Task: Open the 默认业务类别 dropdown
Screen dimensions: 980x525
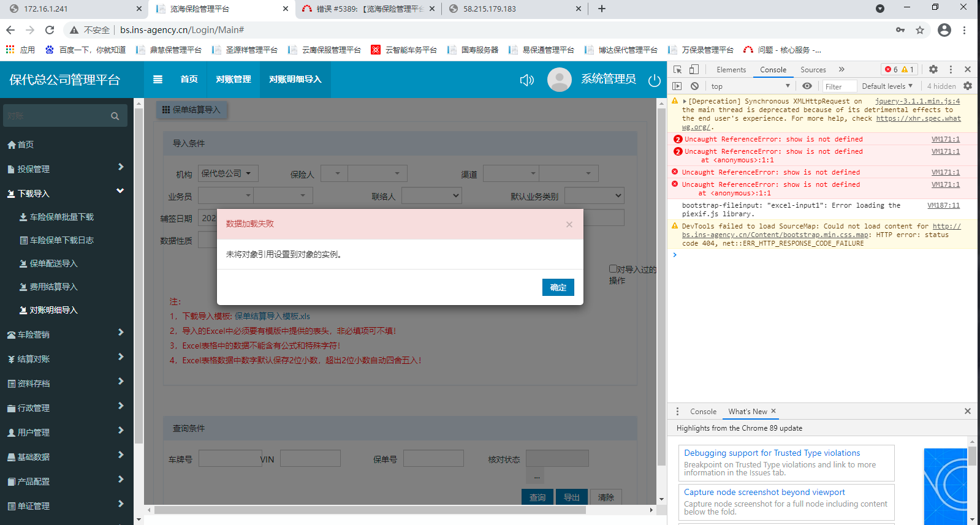Action: point(594,196)
